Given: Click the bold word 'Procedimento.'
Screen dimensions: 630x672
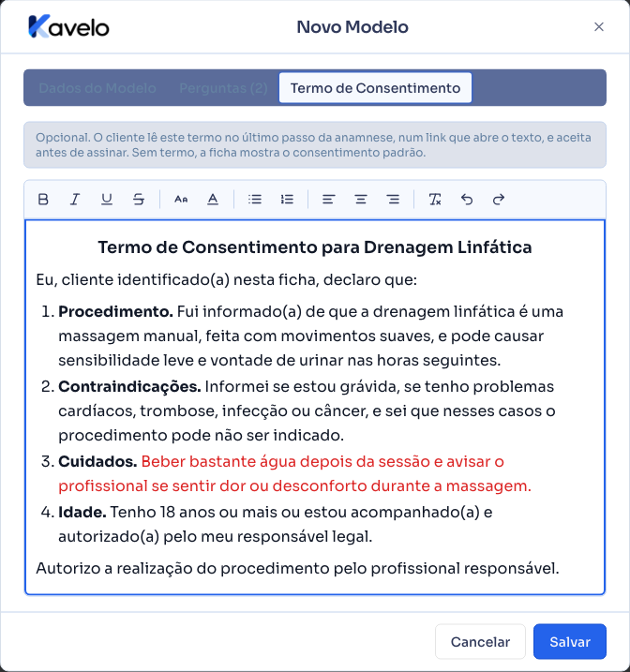Looking at the screenshot, I should (115, 311).
